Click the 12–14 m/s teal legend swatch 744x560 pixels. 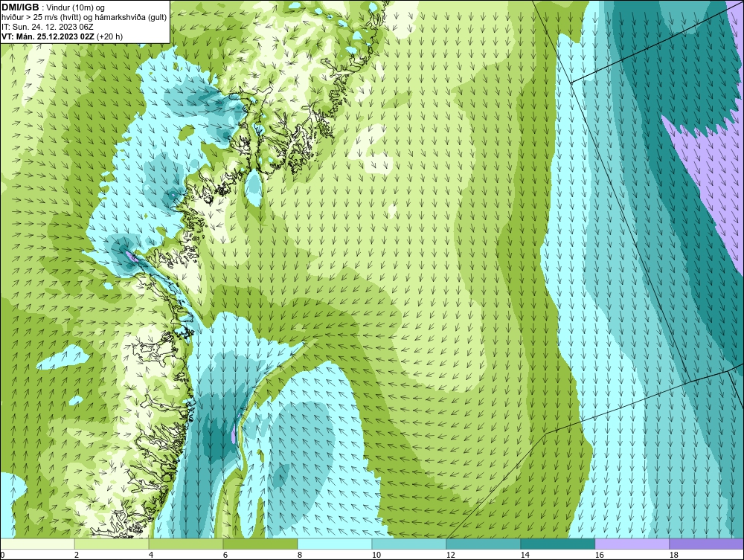coord(484,544)
